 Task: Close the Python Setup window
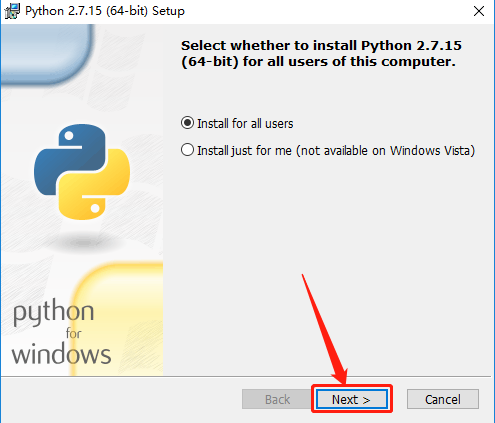point(479,11)
